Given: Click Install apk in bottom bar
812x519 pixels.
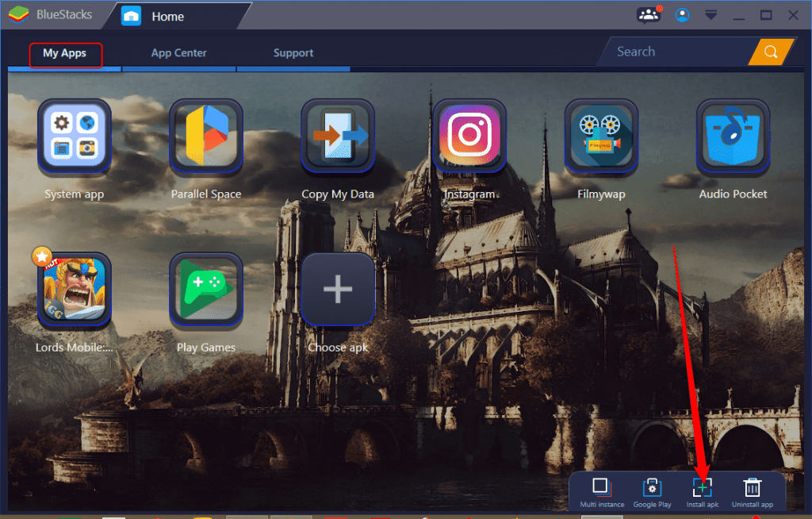Looking at the screenshot, I should tap(703, 493).
